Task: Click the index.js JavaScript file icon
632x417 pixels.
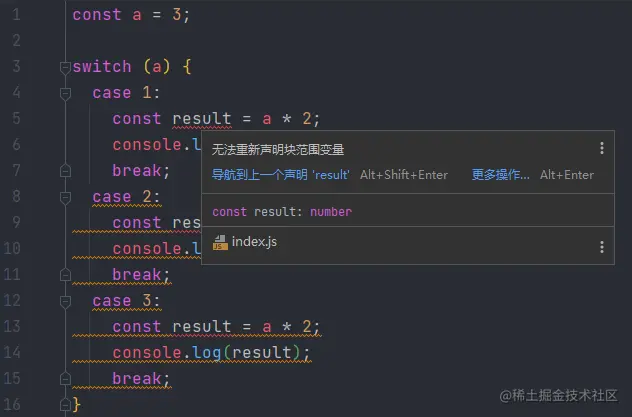Action: [220, 243]
